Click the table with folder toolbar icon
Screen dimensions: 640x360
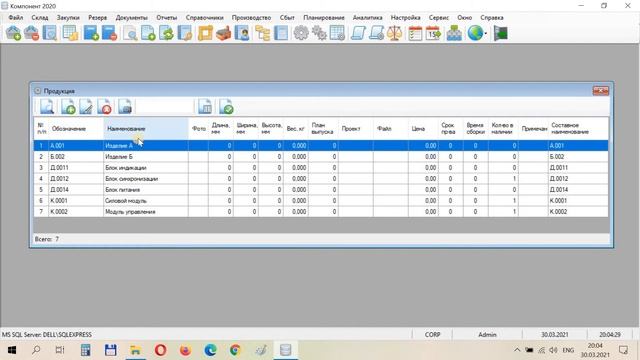(70, 33)
